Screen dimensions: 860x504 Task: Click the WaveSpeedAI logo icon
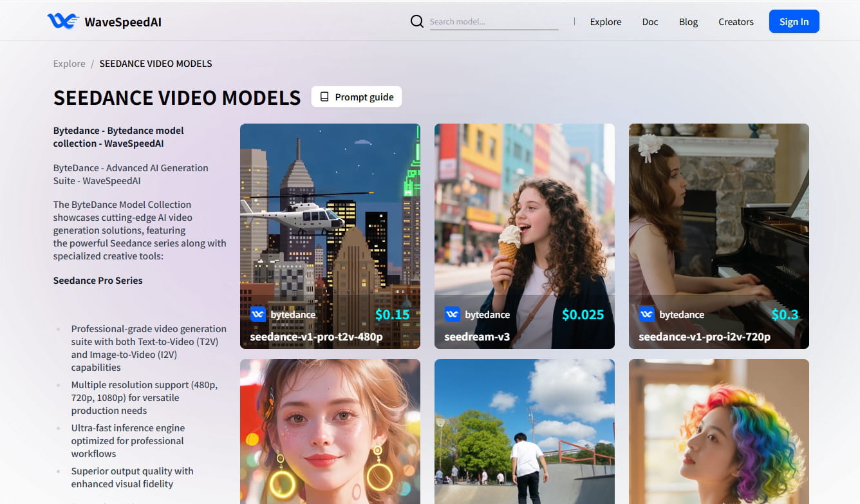click(63, 21)
